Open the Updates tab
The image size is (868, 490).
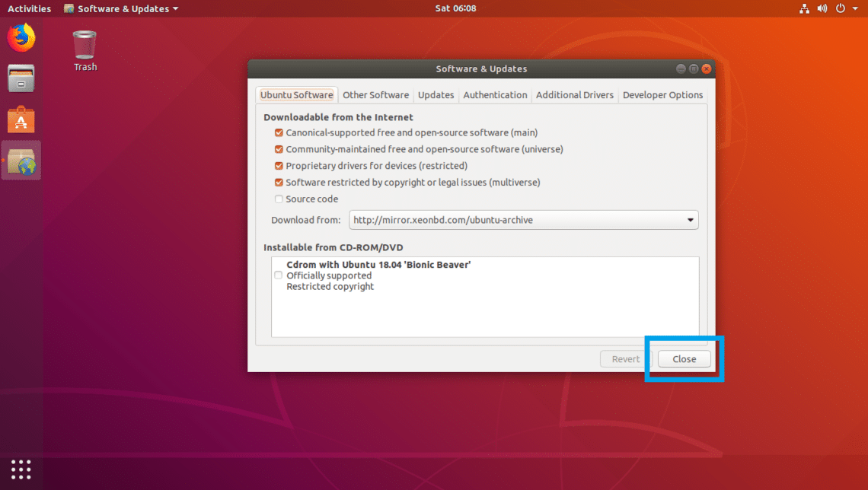(436, 95)
